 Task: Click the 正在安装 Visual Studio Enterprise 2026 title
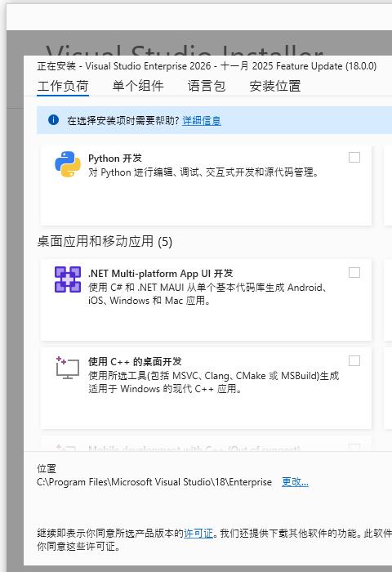pos(207,66)
